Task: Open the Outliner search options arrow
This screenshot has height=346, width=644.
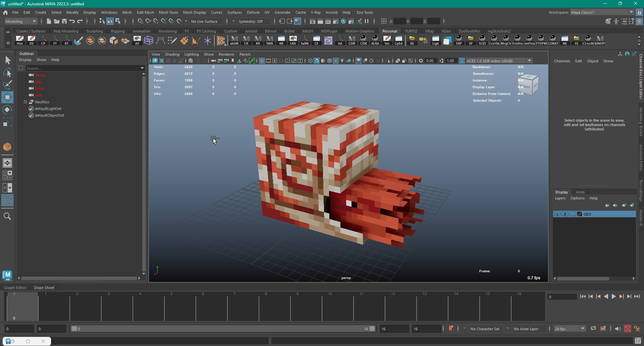Action: click(142, 68)
